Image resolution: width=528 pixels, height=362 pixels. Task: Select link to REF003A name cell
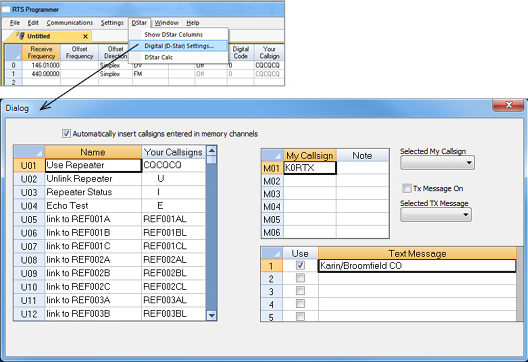(x=93, y=300)
